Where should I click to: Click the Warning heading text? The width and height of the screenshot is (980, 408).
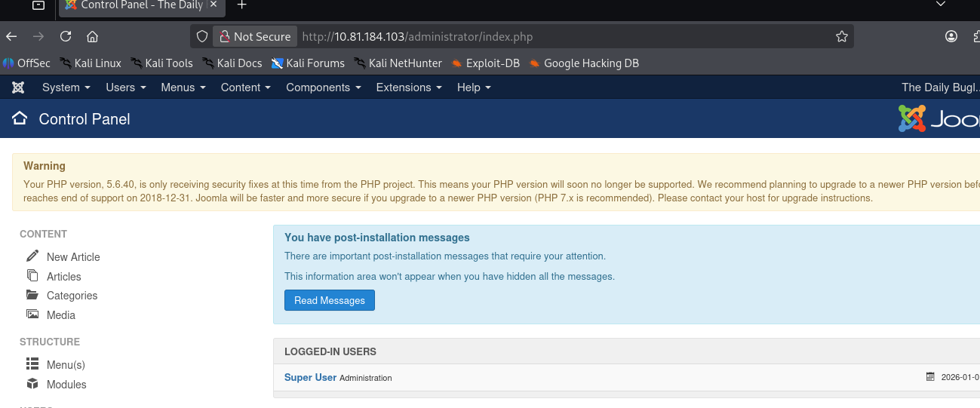(45, 166)
